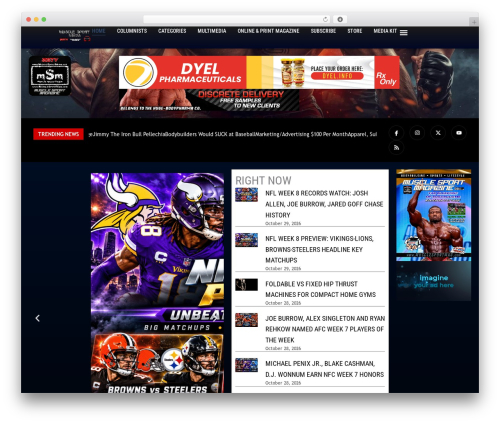Click the Muscle Sport Media header logo
Viewport: 500px width, 423px height.
click(74, 35)
